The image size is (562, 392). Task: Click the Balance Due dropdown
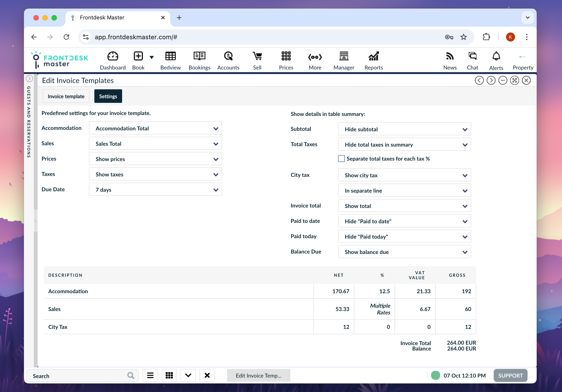pos(405,252)
